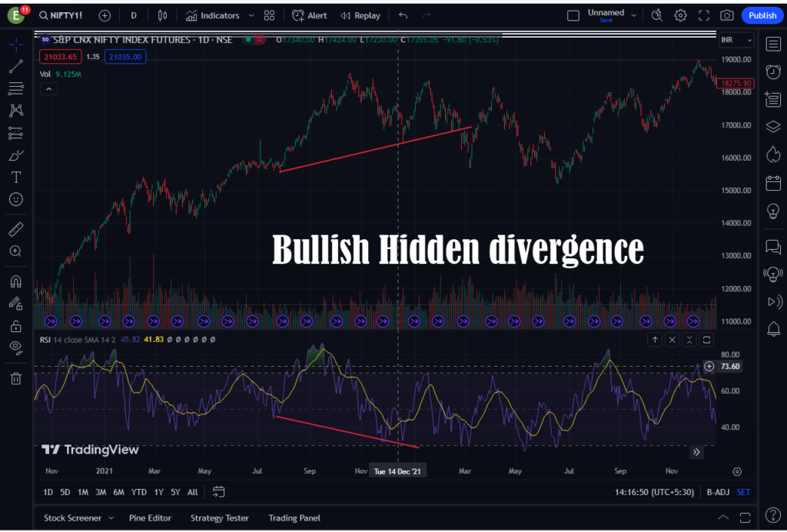Add a symbol to compare with plus icon
This screenshot has width=787, height=532.
pos(105,15)
